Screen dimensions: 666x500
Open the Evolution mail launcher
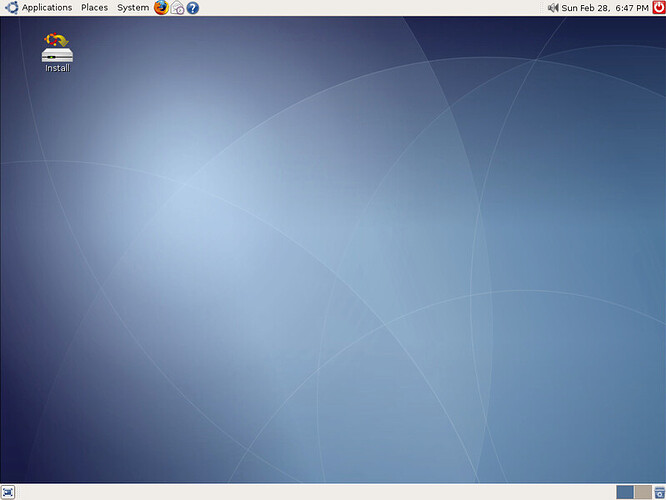click(x=177, y=8)
